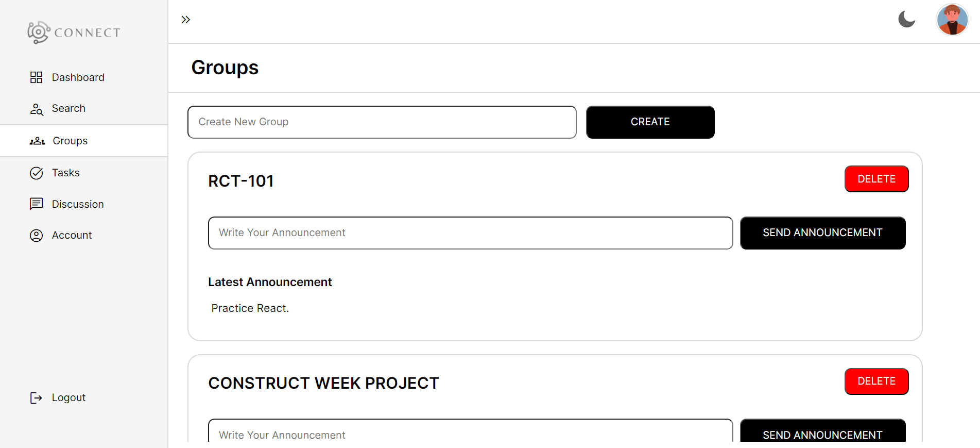
Task: Focus the Create New Group field
Action: click(x=382, y=122)
